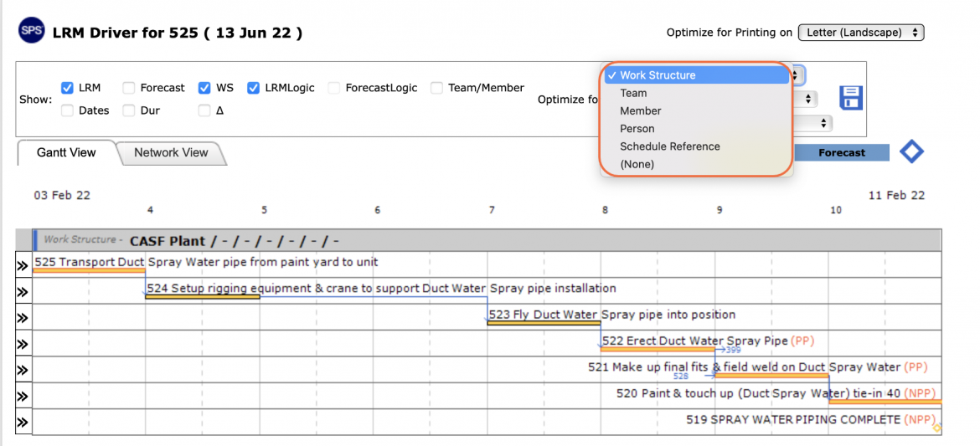This screenshot has height=446, width=980.
Task: Enable the Dur checkbox
Action: [x=128, y=110]
